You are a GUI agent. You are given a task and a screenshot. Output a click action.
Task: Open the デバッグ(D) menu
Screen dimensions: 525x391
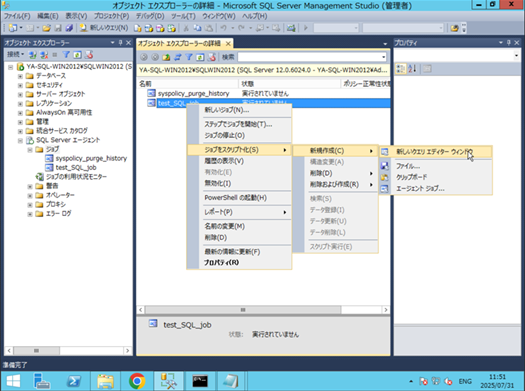coord(150,16)
